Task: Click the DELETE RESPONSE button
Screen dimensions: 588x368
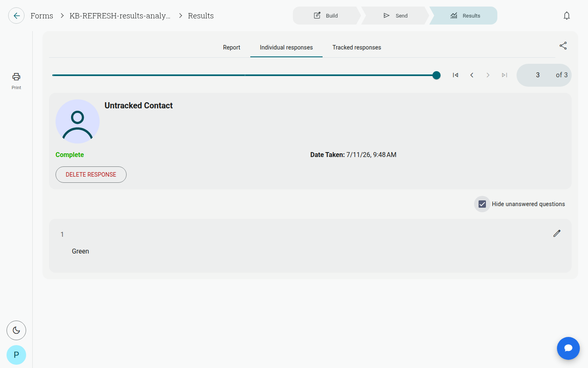Action: click(x=91, y=175)
